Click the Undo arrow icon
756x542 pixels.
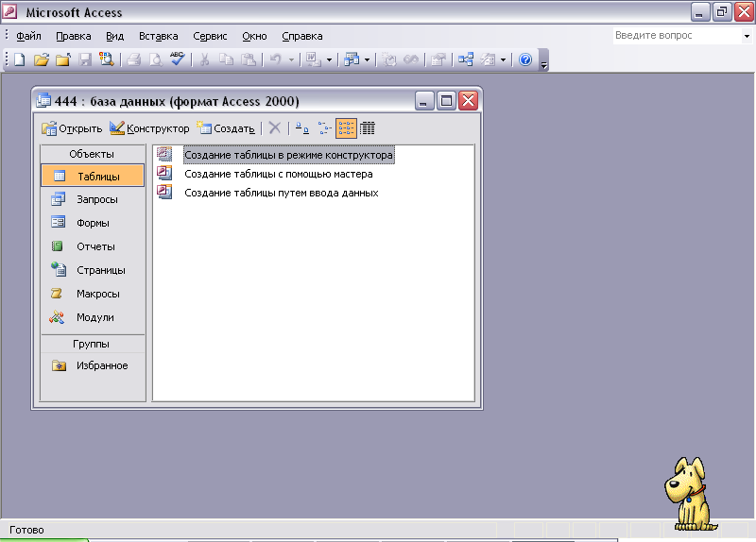(x=276, y=59)
